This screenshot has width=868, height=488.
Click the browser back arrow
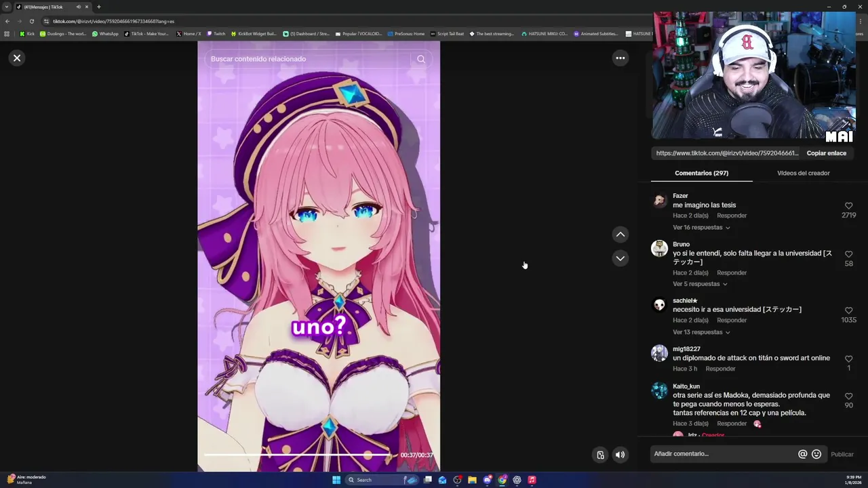7,21
